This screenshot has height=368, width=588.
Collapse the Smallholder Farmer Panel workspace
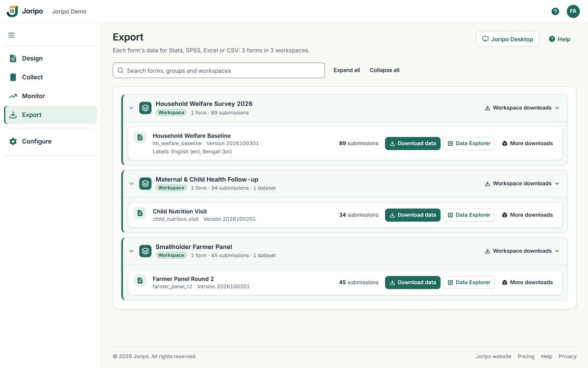pyautogui.click(x=131, y=251)
